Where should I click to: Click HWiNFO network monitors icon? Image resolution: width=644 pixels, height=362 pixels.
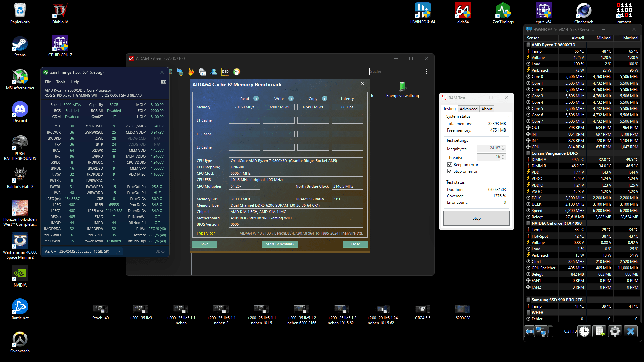541,331
